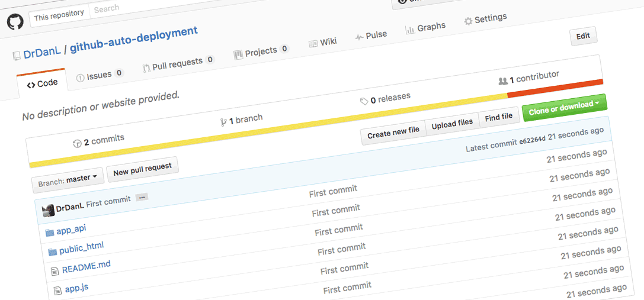
Task: Open the app_api folder name
Action: coord(72,230)
